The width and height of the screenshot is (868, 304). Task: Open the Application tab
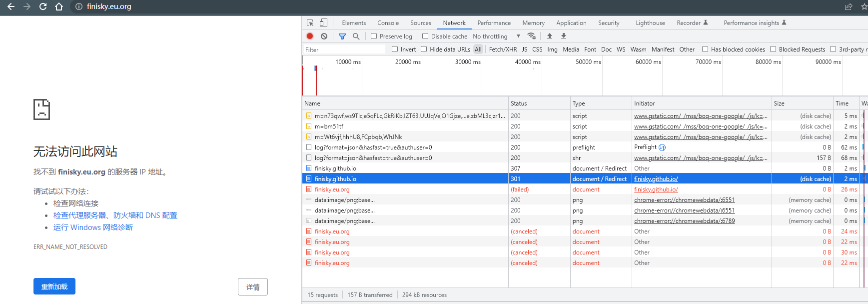(x=571, y=23)
